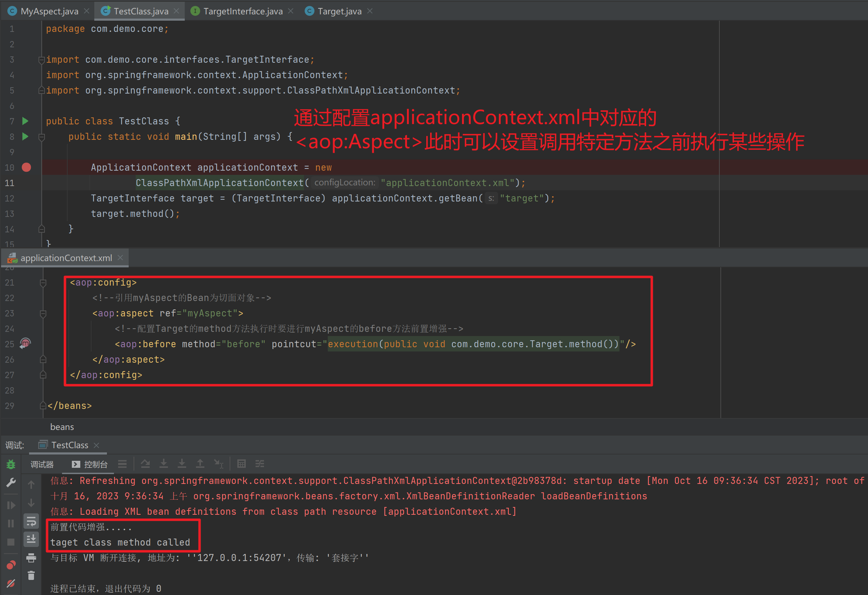Run TestClass via line 7 gutter arrow
Image resolution: width=868 pixels, height=595 pixels.
(25, 121)
